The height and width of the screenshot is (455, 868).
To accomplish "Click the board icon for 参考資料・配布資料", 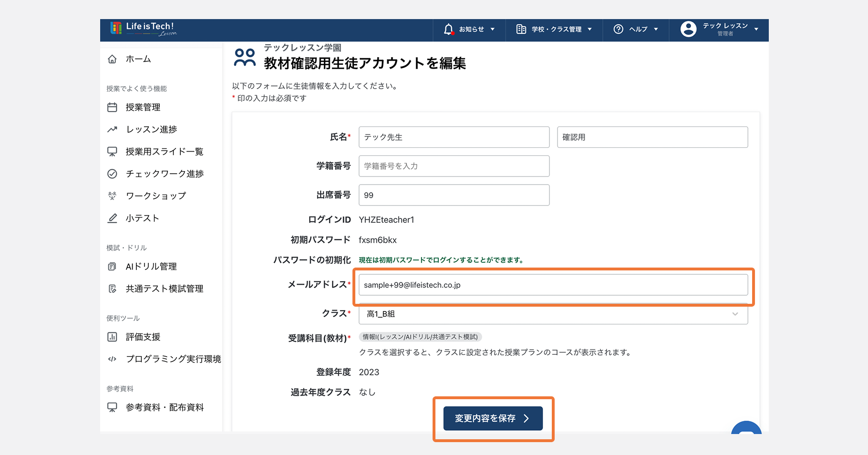I will click(x=112, y=407).
